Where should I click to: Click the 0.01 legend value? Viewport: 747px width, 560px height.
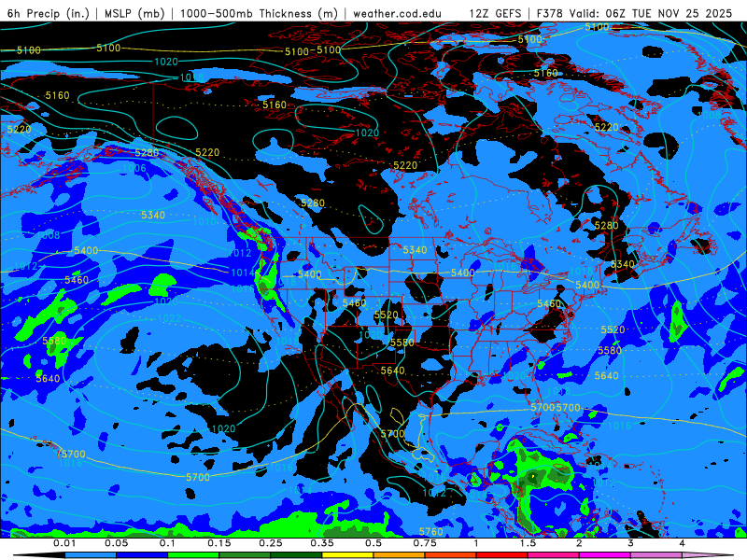point(64,543)
